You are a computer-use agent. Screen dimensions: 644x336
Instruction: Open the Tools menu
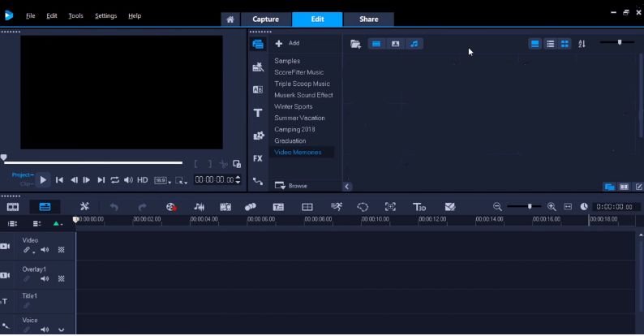pyautogui.click(x=75, y=15)
